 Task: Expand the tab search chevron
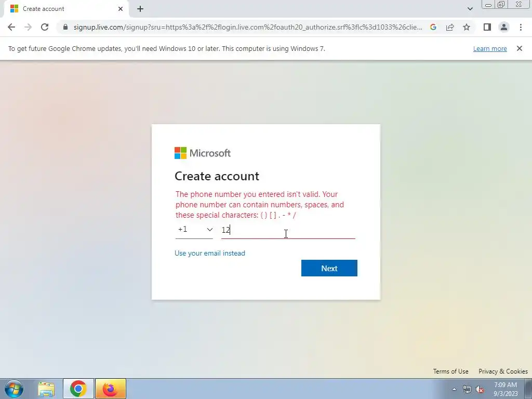(x=470, y=9)
